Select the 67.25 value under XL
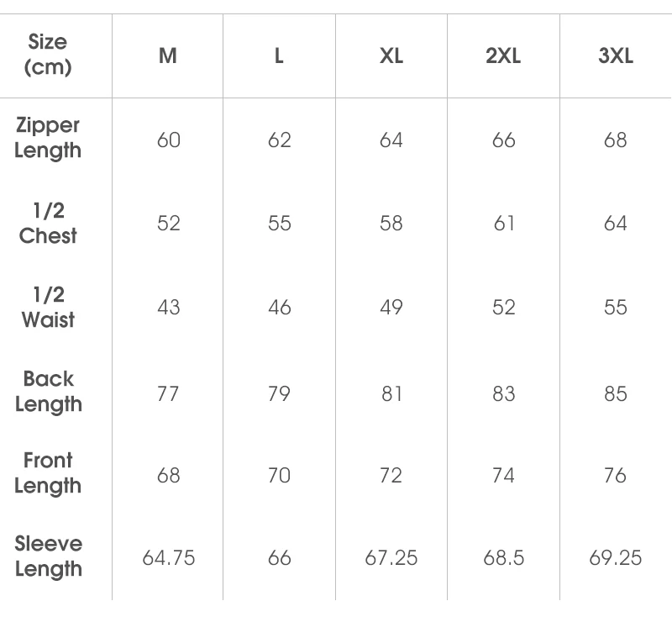 pos(391,558)
